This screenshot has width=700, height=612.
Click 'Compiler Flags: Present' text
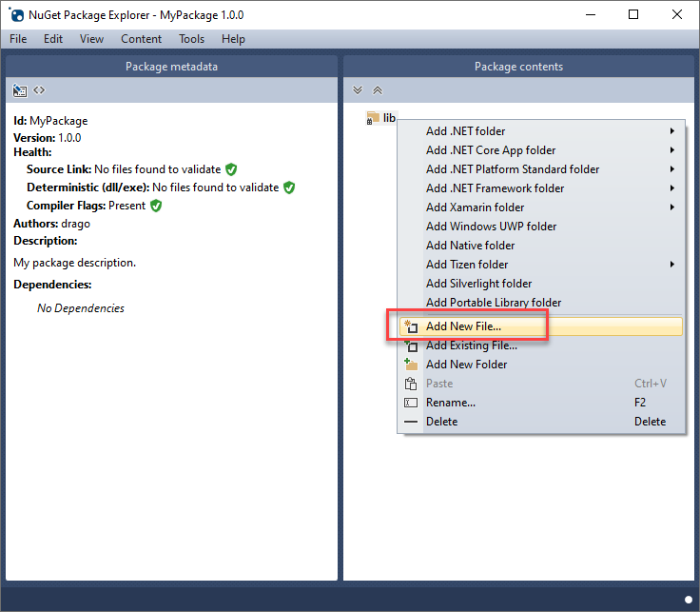(x=86, y=206)
